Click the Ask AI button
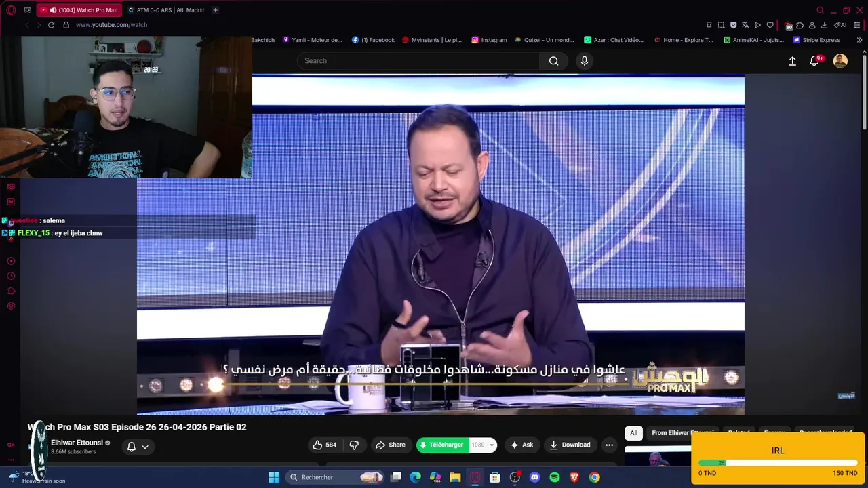The width and height of the screenshot is (868, 488). click(x=521, y=445)
